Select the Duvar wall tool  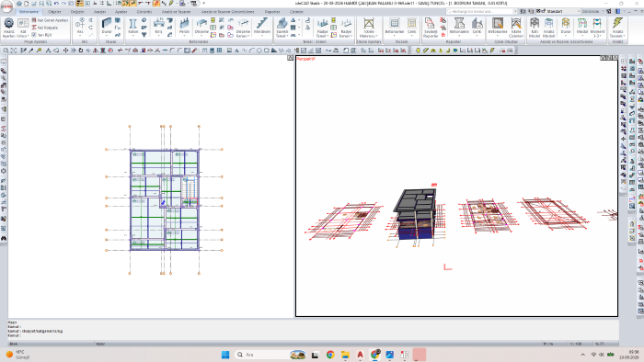tap(107, 27)
